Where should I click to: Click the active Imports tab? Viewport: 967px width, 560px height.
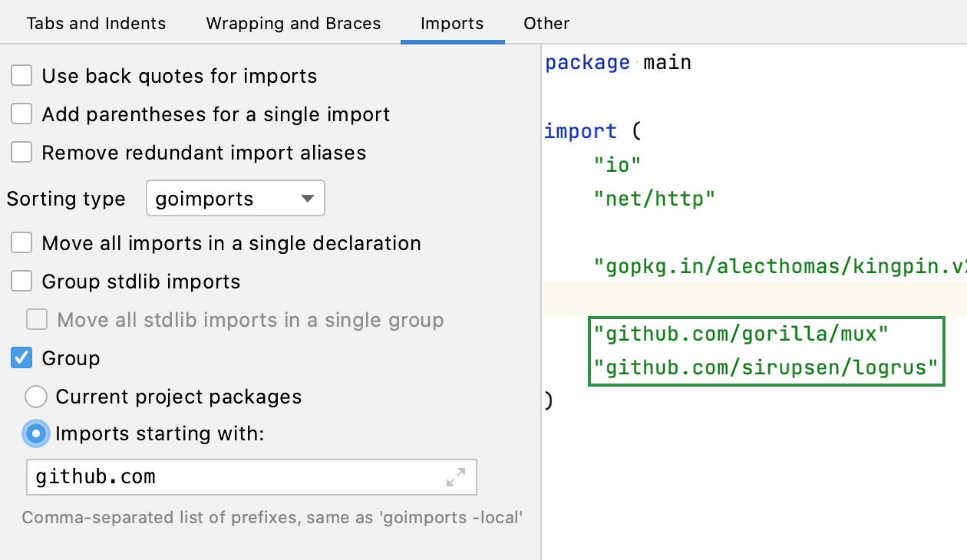452,23
